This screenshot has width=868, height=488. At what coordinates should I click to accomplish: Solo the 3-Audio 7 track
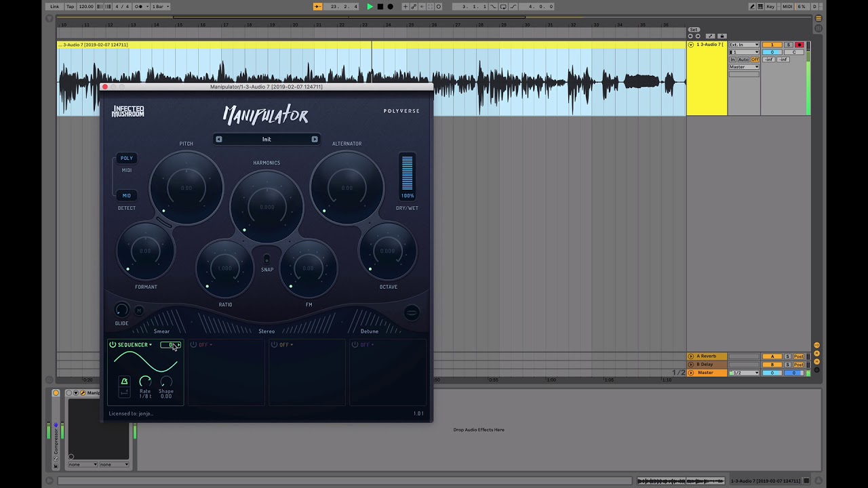788,45
